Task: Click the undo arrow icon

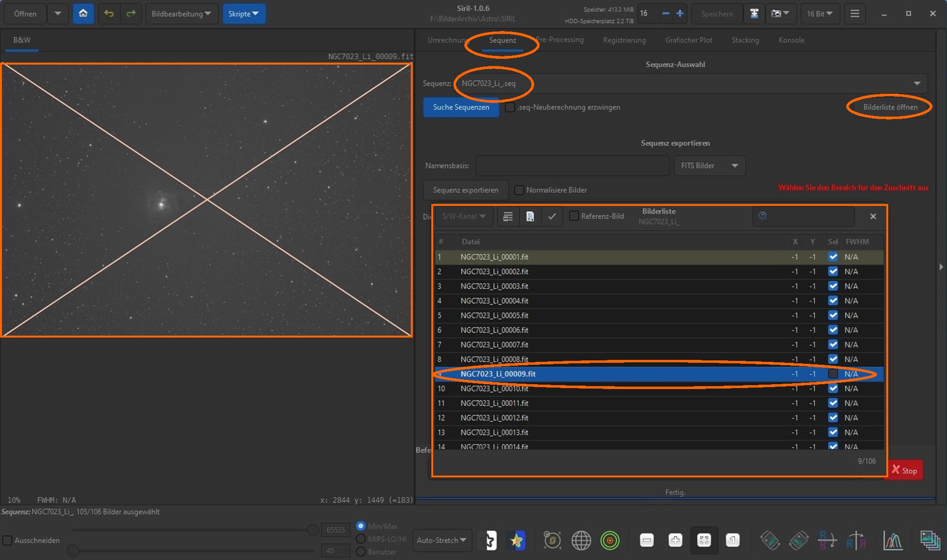Action: pyautogui.click(x=109, y=13)
